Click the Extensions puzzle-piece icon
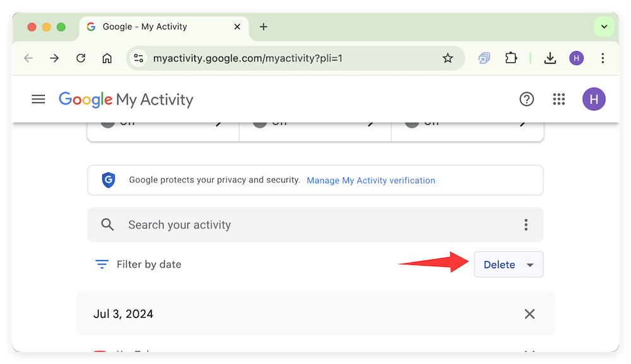This screenshot has width=631, height=364. 510,57
